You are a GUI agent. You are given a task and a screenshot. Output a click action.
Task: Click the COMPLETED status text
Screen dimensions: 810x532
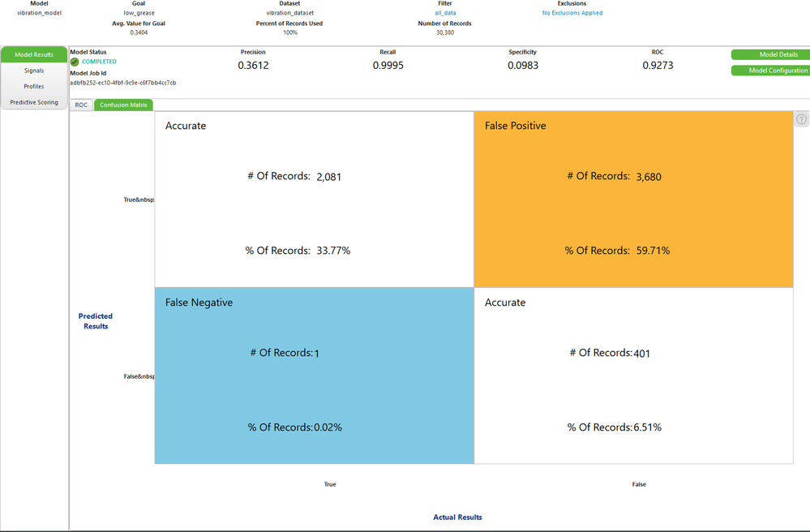click(99, 62)
